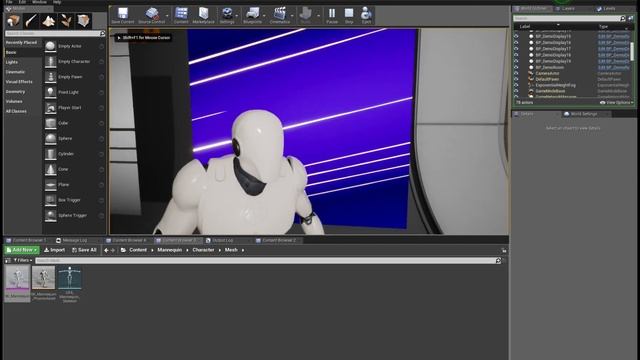Toggle visibility of DefaultPawn
Image resolution: width=640 pixels, height=360 pixels.
tap(516, 79)
